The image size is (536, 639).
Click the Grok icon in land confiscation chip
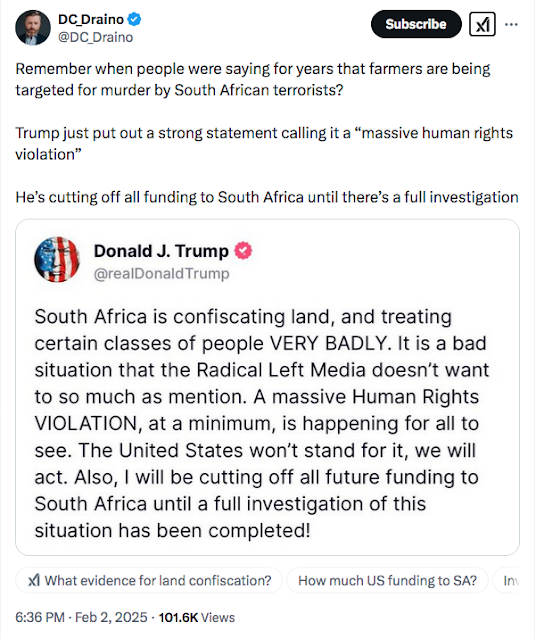(x=34, y=580)
